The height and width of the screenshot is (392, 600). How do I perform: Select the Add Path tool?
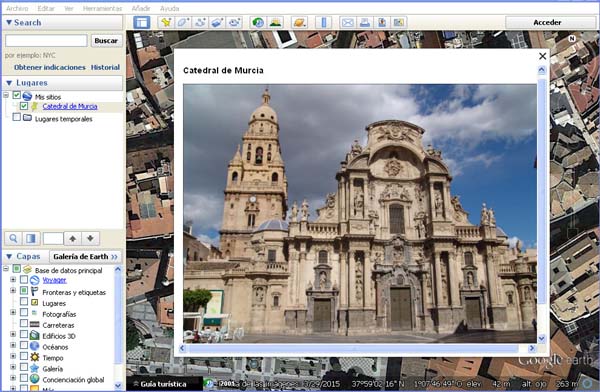[x=200, y=22]
